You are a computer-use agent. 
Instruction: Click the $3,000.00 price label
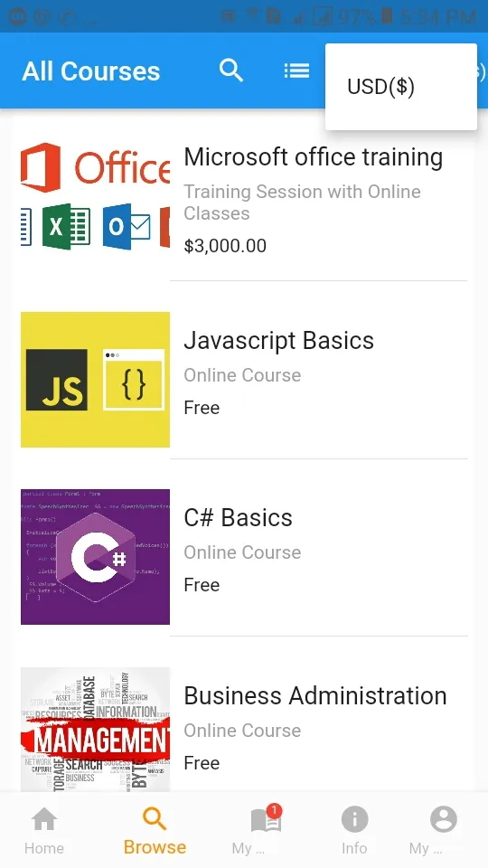[x=225, y=246]
